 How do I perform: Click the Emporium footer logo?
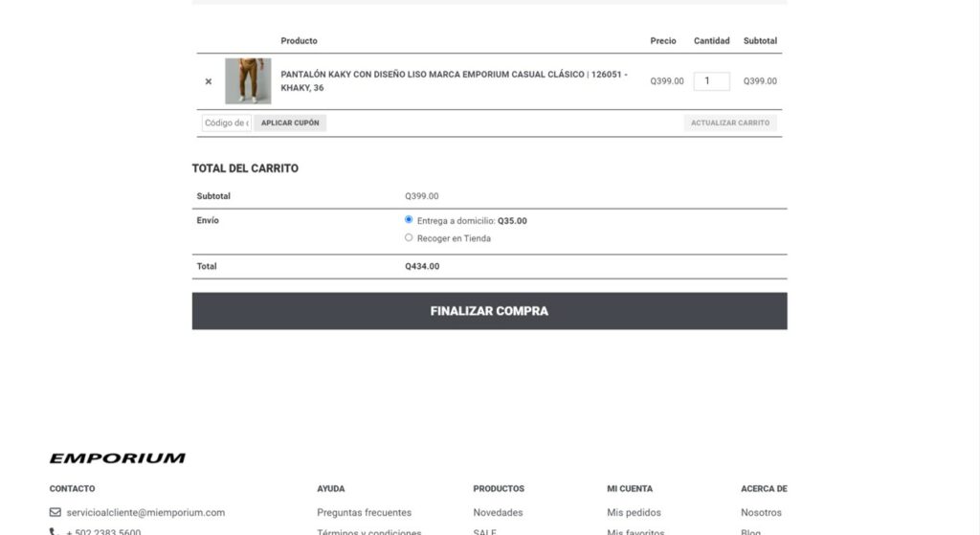[118, 458]
